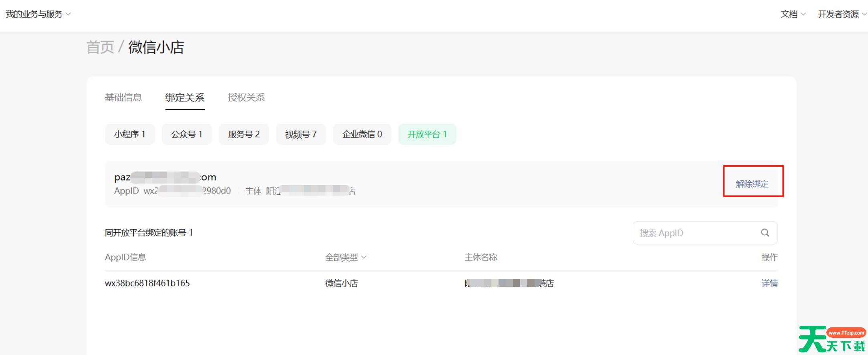Click the 解除绑定 link
The width and height of the screenshot is (868, 355).
(752, 184)
